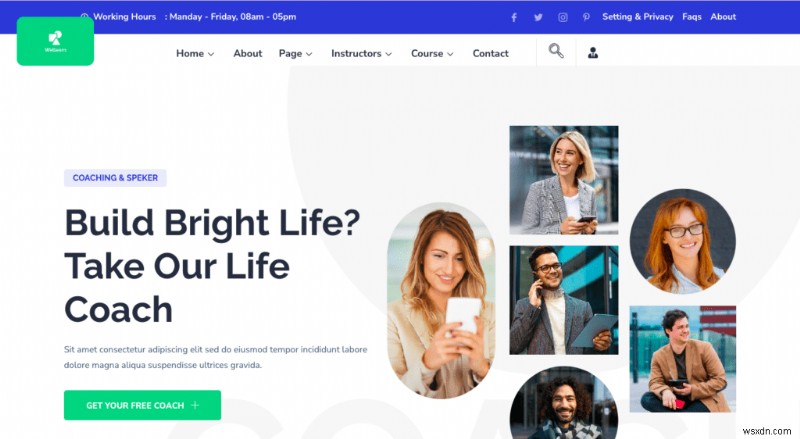The image size is (800, 439).
Task: Open the Facebook social icon
Action: [514, 17]
